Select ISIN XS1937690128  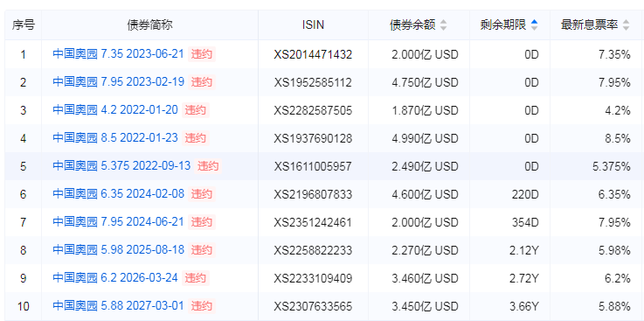[313, 138]
